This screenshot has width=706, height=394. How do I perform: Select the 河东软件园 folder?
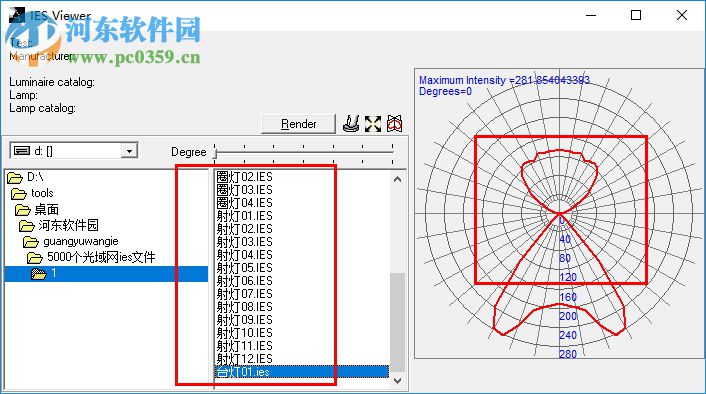pyautogui.click(x=68, y=225)
